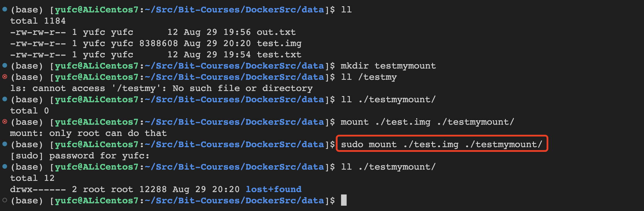644x211 pixels.
Task: Click the blue dot beside the first ll ./testmymount/ command
Action: 5,99
